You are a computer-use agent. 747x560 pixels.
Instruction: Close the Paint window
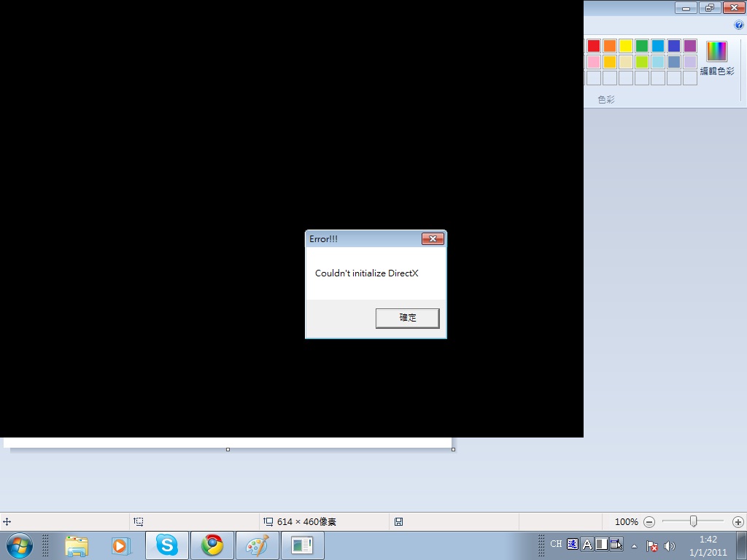click(734, 7)
